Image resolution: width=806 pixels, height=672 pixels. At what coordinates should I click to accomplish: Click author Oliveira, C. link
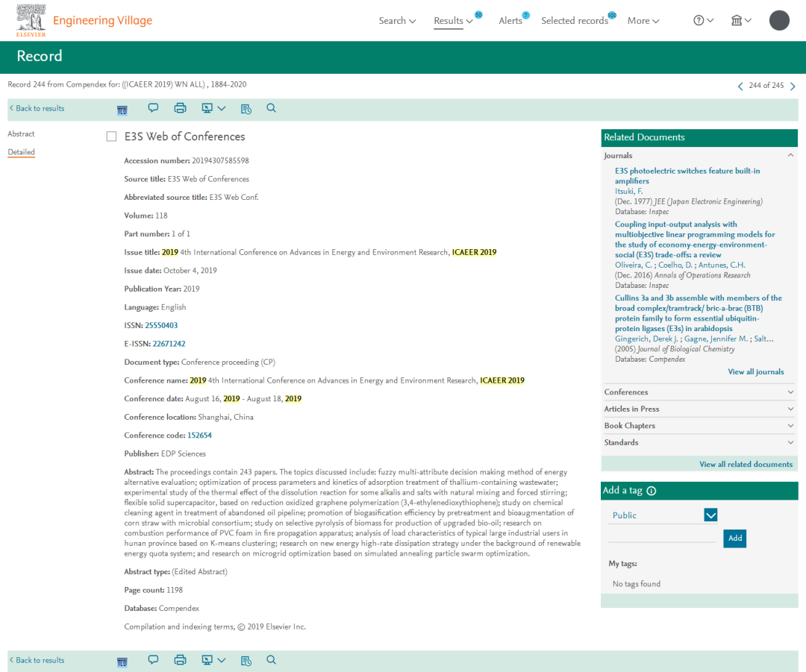click(x=634, y=265)
